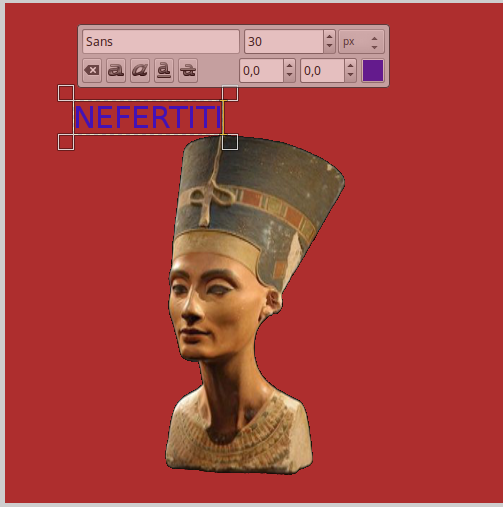This screenshot has height=507, width=503.
Task: Increase font size with up arrow
Action: (329, 36)
